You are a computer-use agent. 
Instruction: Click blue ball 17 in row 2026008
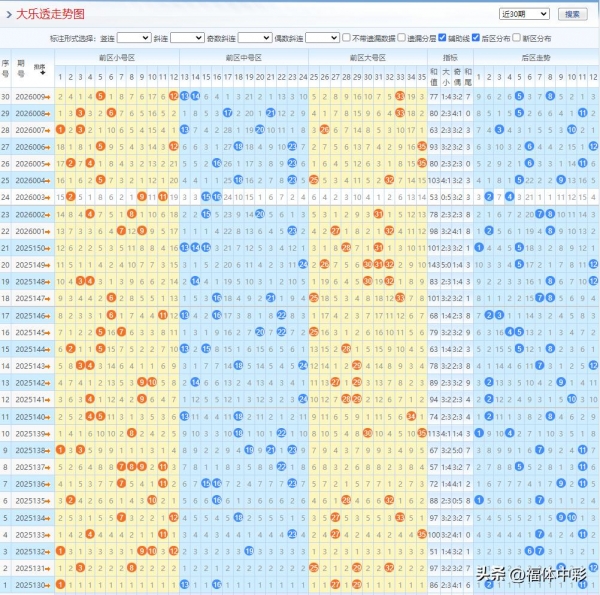pyautogui.click(x=228, y=113)
